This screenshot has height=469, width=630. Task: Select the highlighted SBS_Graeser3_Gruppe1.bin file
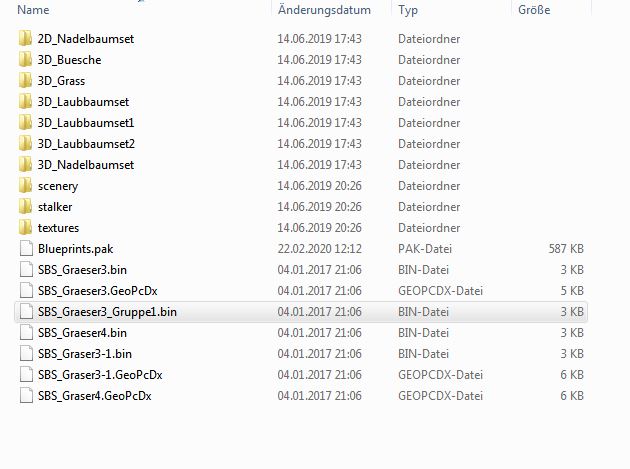[301, 312]
